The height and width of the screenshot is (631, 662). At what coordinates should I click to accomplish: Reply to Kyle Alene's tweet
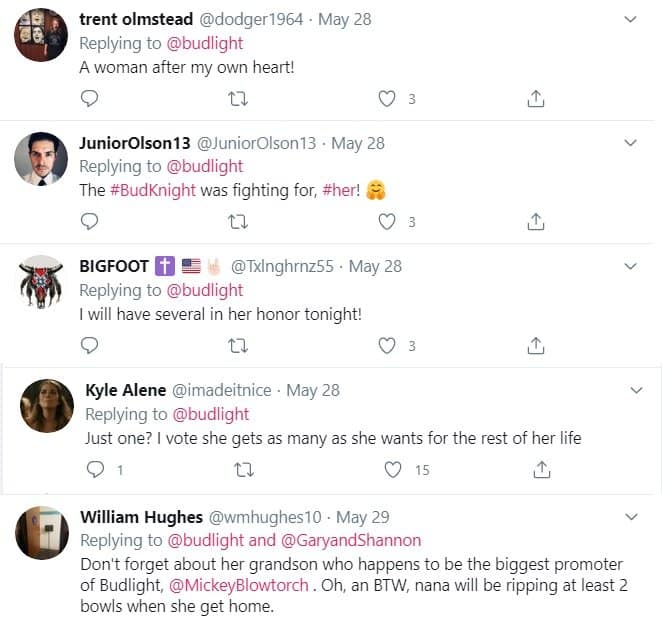[96, 468]
